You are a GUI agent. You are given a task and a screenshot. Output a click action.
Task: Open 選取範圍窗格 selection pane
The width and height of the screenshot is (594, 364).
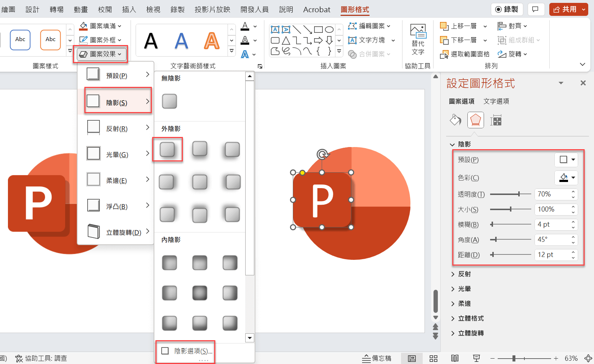[465, 54]
